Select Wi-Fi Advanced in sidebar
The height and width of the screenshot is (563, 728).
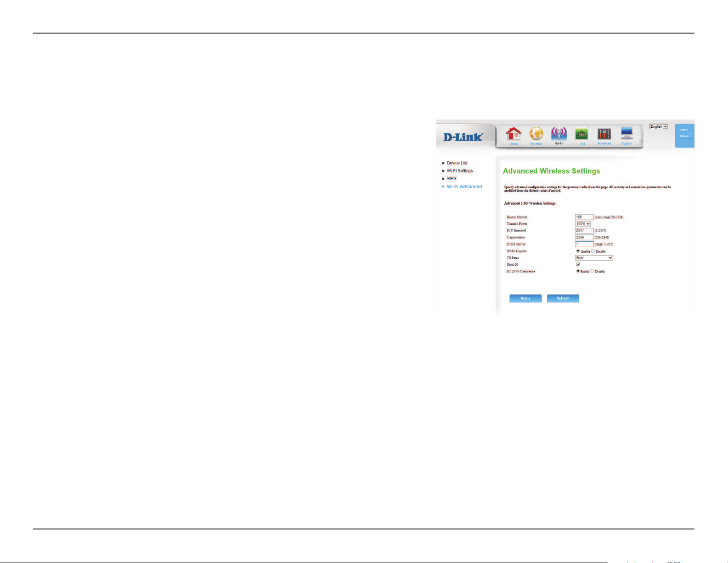tap(464, 186)
